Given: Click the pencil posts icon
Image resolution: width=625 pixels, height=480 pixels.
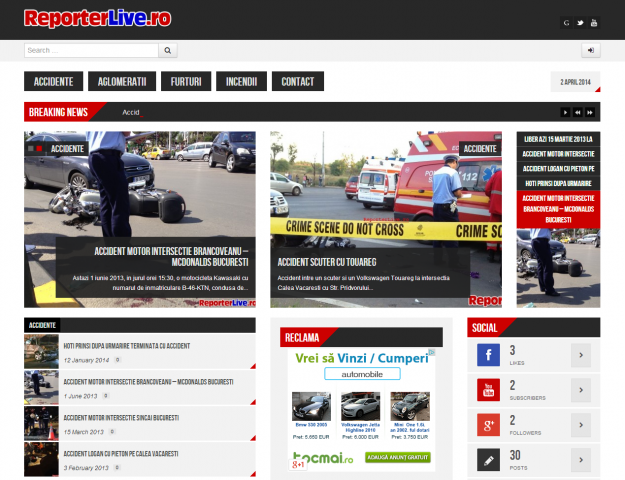Looking at the screenshot, I should click(x=488, y=460).
